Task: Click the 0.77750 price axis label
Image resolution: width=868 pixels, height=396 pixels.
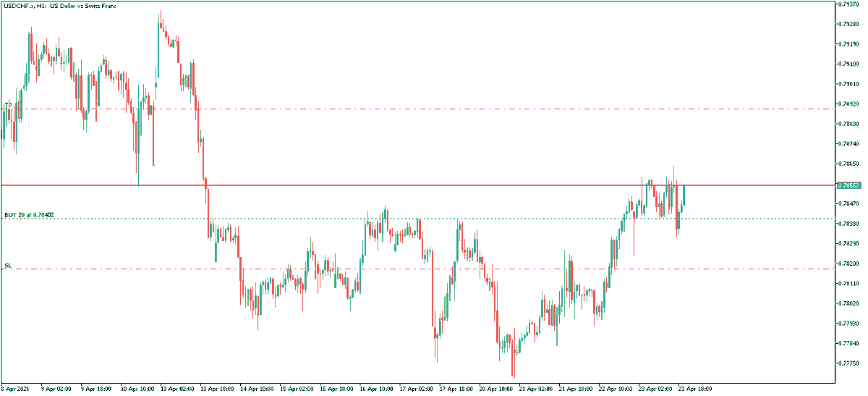Action: pyautogui.click(x=848, y=363)
